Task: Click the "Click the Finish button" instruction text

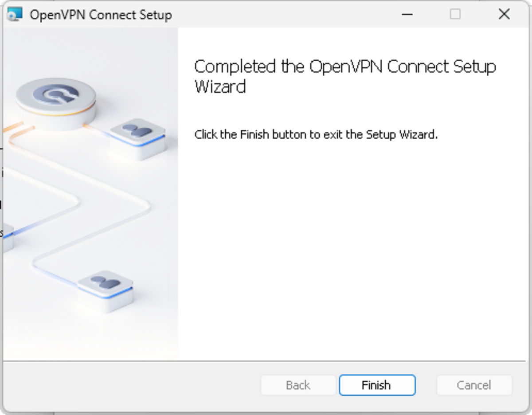Action: [x=316, y=134]
